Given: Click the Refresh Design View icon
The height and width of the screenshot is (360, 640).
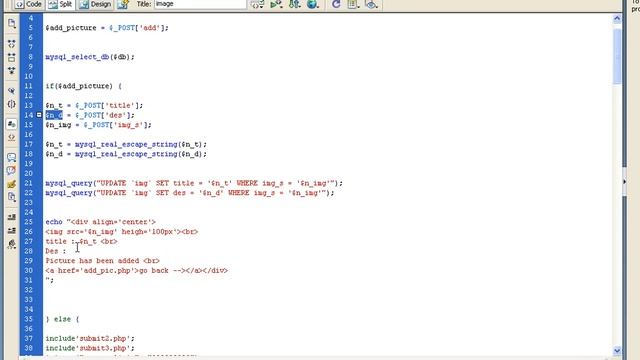Looking at the screenshot, I should click(336, 4).
